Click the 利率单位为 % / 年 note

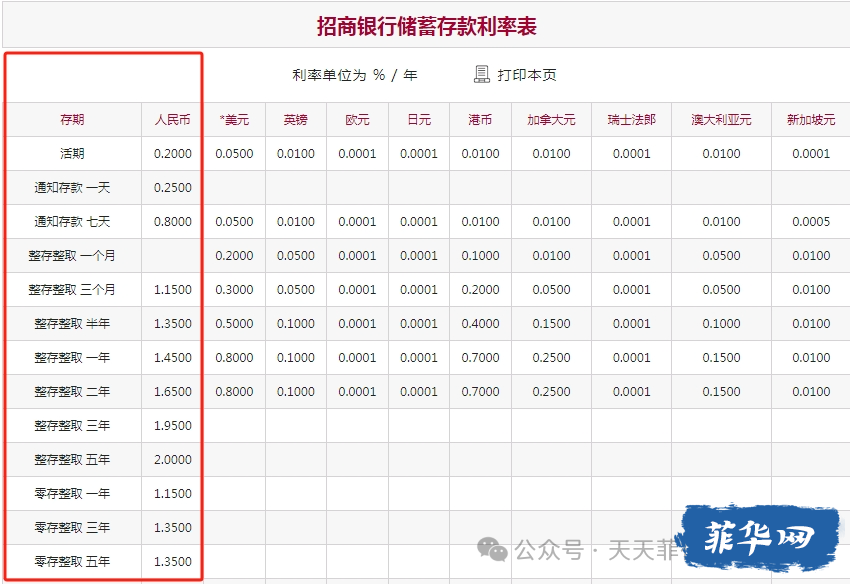(x=355, y=75)
